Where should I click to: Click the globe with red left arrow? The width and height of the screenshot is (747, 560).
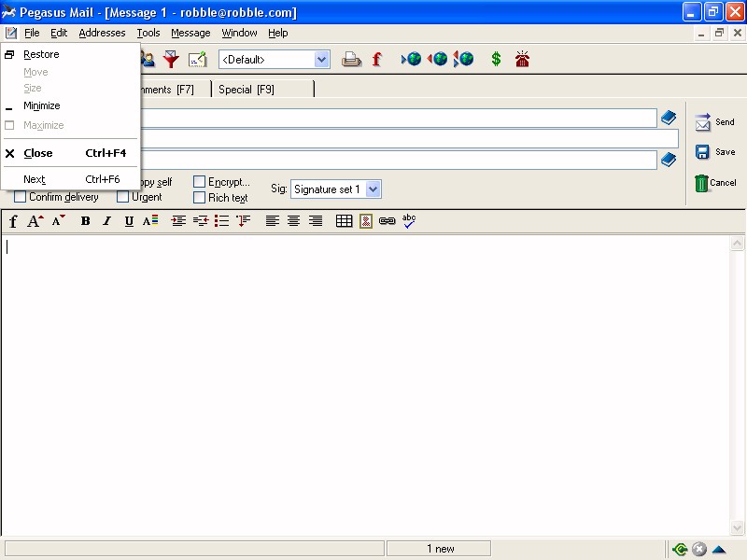point(437,59)
